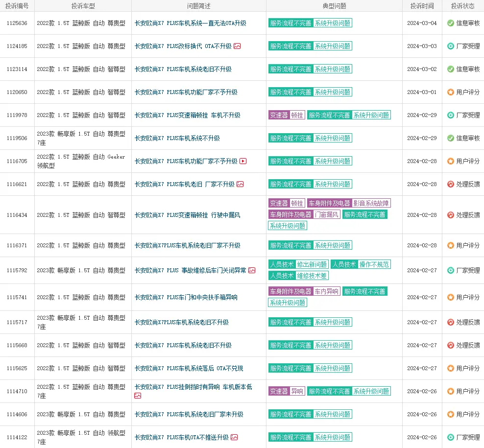Open complaint '长安欧尚X7 PLUS 事故维修后车门关闭异常'
Image resolution: width=484 pixels, height=448 pixels.
pos(191,271)
